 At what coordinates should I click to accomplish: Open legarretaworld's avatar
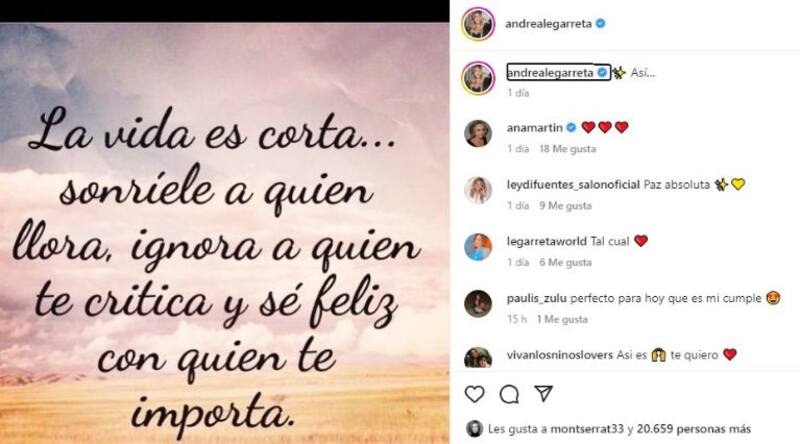tap(478, 246)
